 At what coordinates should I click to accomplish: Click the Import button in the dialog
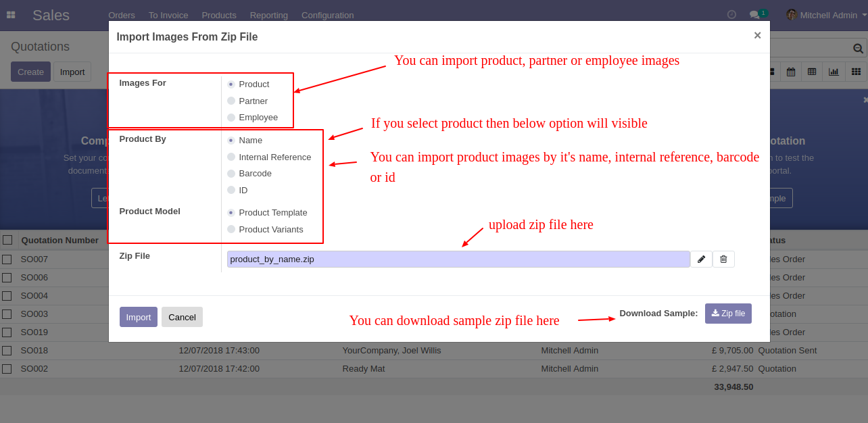139,317
